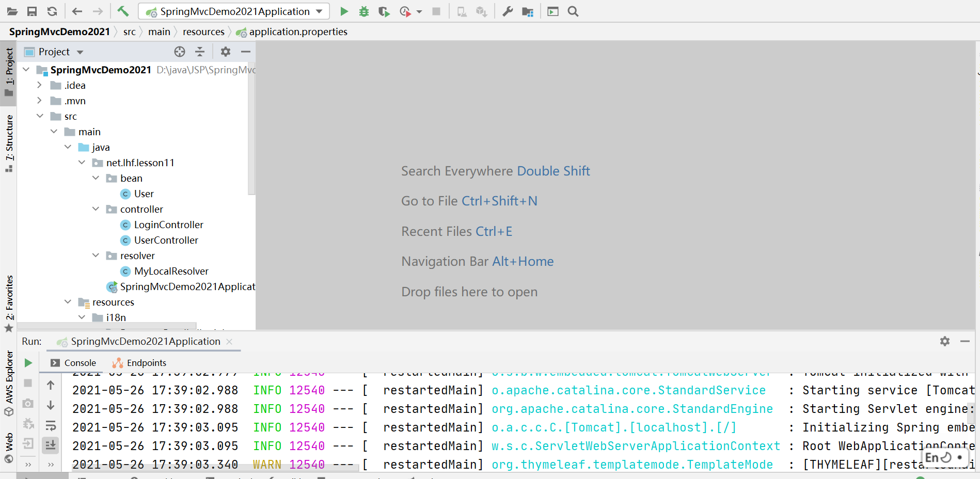Open the AWS Explorer side tab
Viewport: 980px width, 479px height.
tap(9, 384)
